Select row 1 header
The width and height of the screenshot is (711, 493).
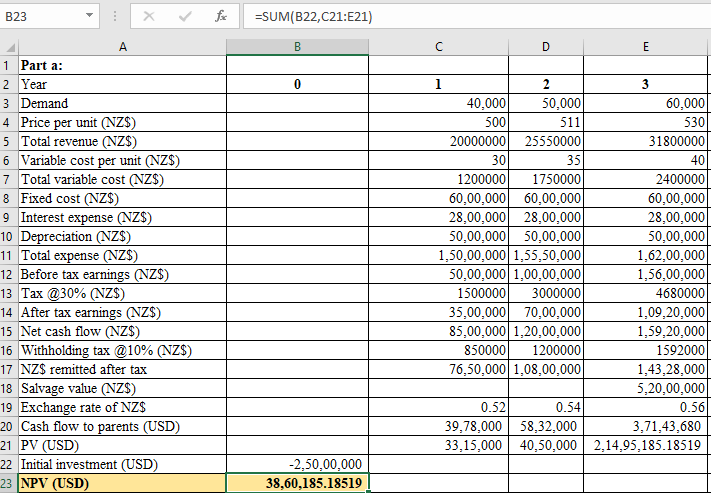coord(9,66)
